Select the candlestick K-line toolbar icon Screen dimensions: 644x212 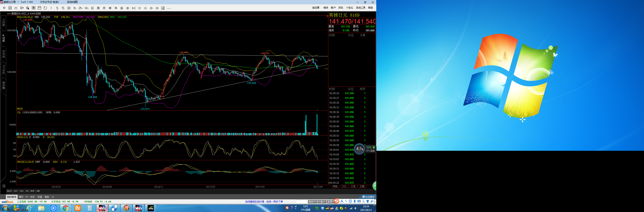tap(22, 8)
